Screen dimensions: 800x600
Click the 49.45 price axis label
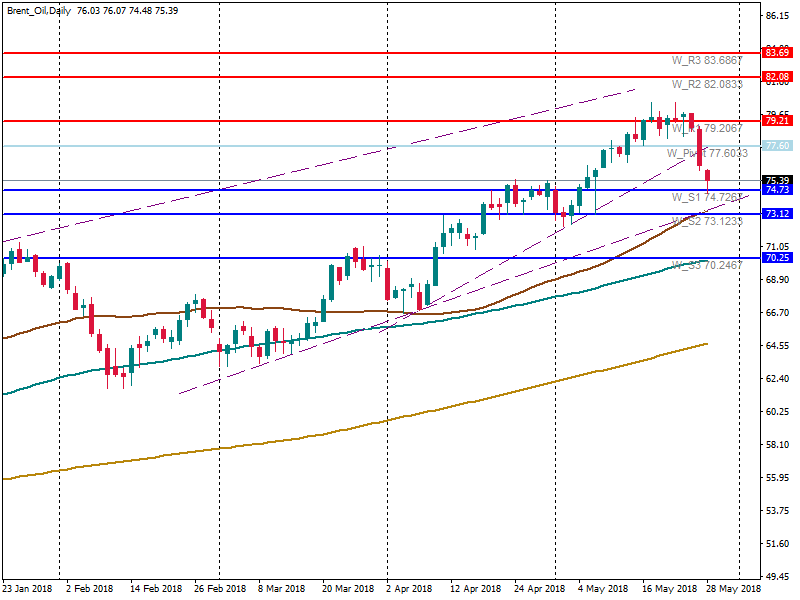777,577
